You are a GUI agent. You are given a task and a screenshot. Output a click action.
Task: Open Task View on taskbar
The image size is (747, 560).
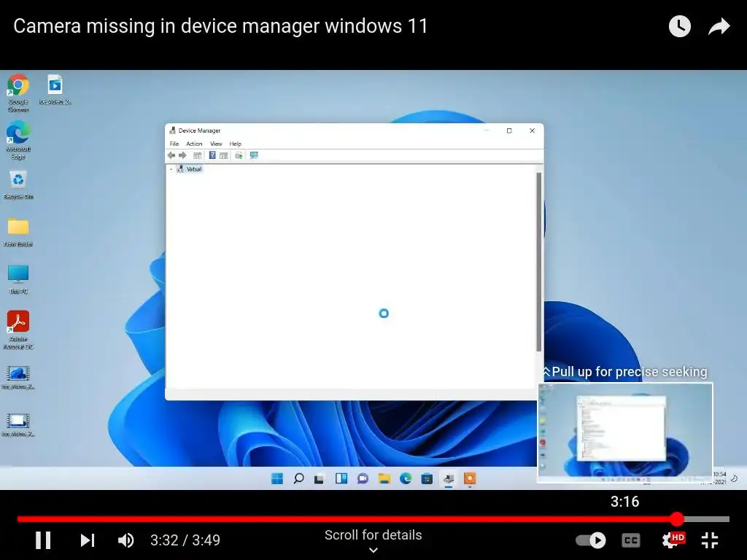(x=319, y=478)
